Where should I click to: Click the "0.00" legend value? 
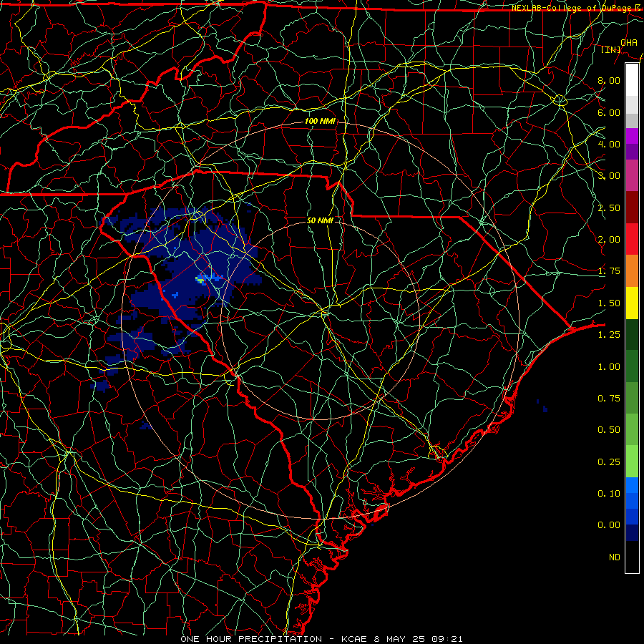coord(609,525)
